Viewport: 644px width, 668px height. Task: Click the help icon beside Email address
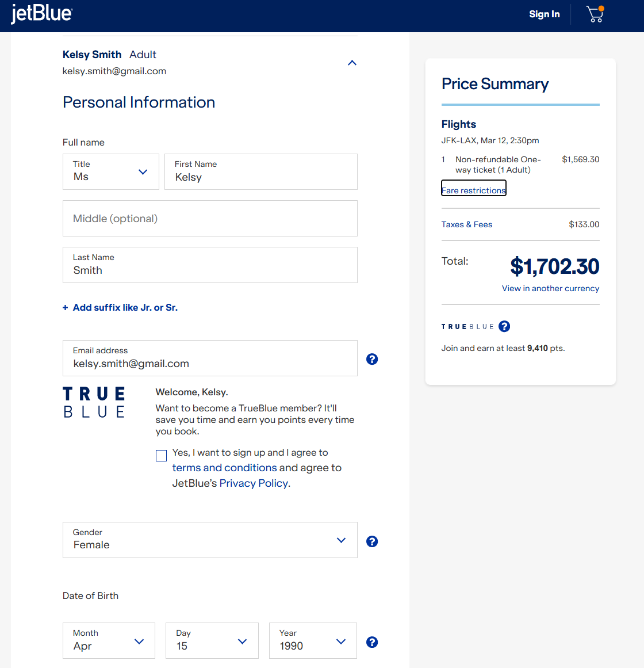pyautogui.click(x=372, y=359)
